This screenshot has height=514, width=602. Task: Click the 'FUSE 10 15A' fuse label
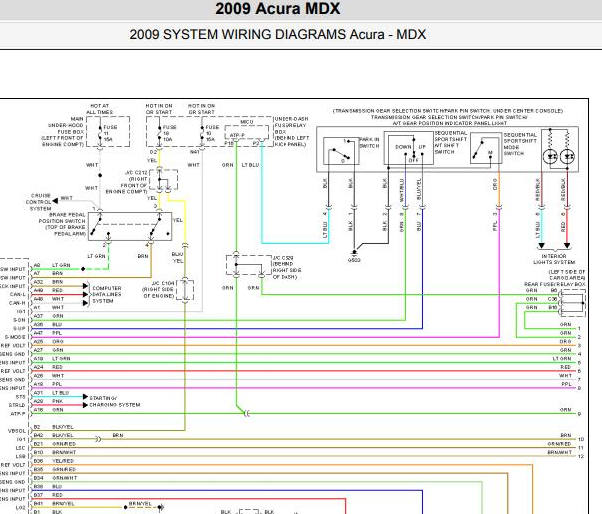click(x=212, y=133)
